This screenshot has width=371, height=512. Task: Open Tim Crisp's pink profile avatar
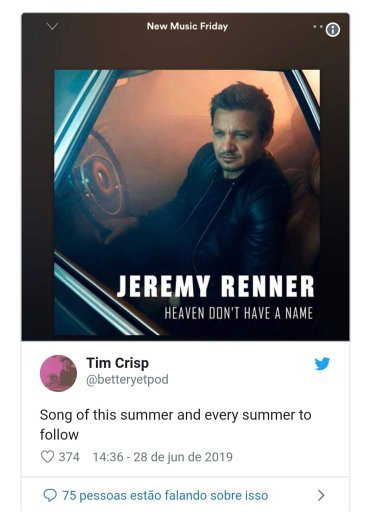click(58, 373)
